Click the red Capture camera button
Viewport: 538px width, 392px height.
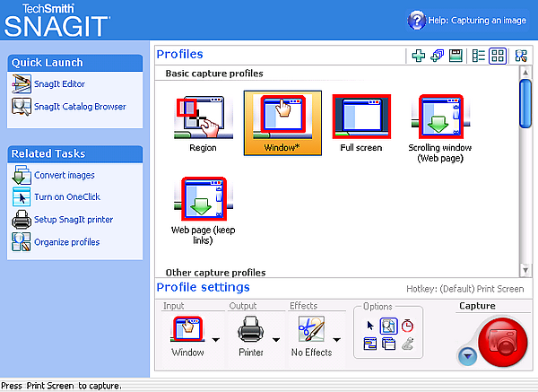click(503, 342)
